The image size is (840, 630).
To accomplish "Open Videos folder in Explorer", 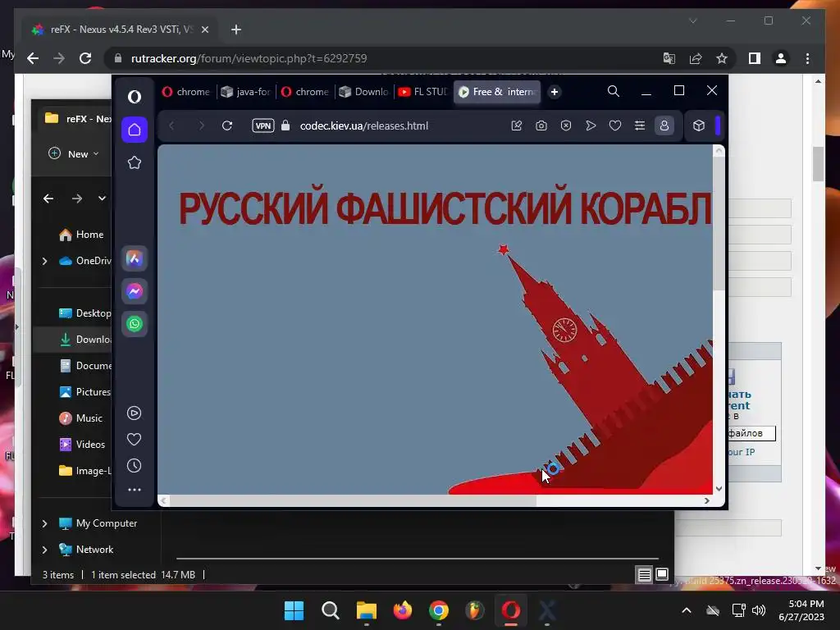I will coord(82,445).
